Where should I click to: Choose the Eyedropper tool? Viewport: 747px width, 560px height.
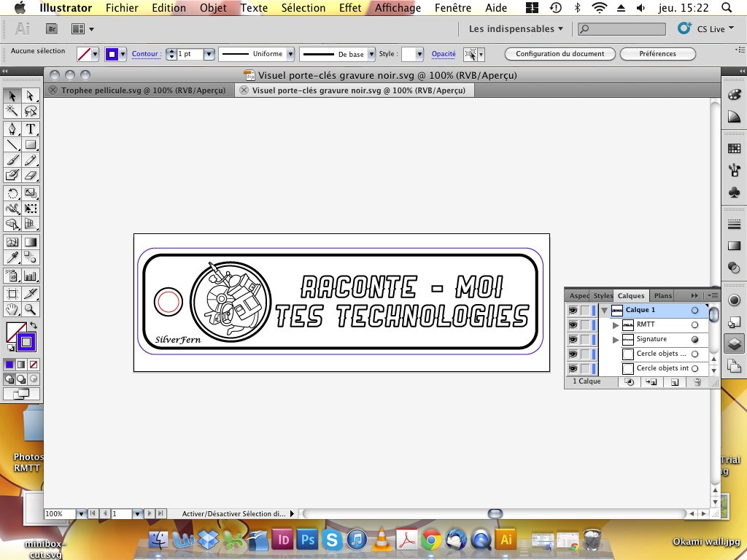(12, 257)
